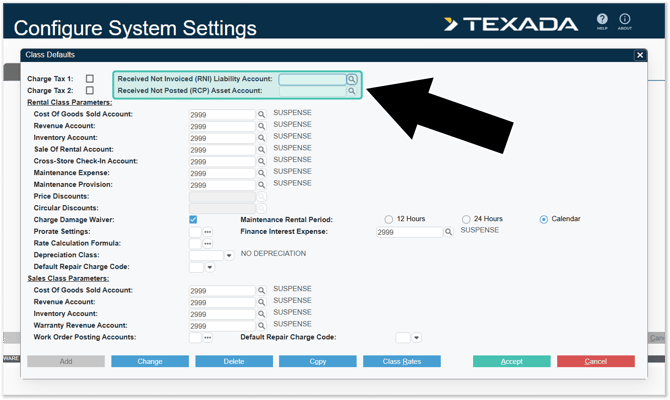Image resolution: width=670 pixels, height=400 pixels.
Task: Open lookup for rental Cost Of Goods Sold Account
Action: point(262,115)
